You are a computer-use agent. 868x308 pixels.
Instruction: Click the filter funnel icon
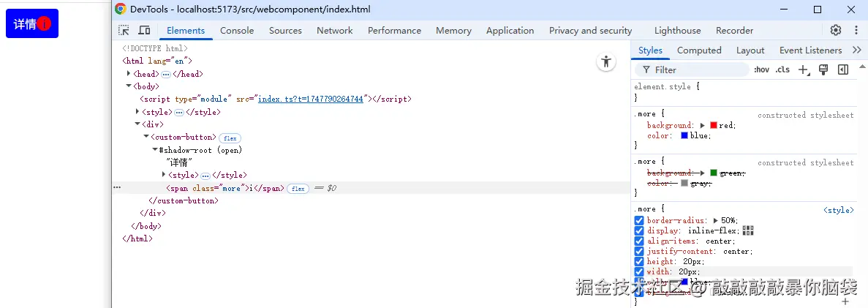click(x=646, y=70)
